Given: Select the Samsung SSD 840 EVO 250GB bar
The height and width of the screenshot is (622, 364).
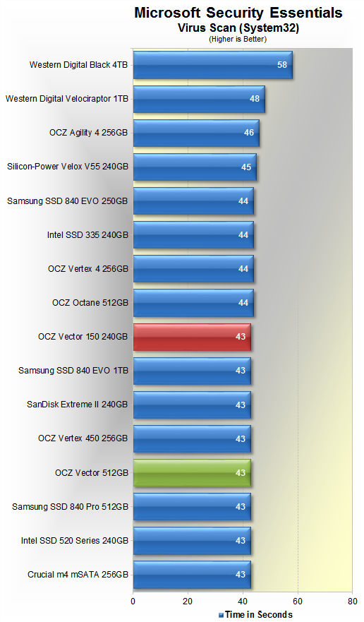Looking at the screenshot, I should tap(193, 201).
